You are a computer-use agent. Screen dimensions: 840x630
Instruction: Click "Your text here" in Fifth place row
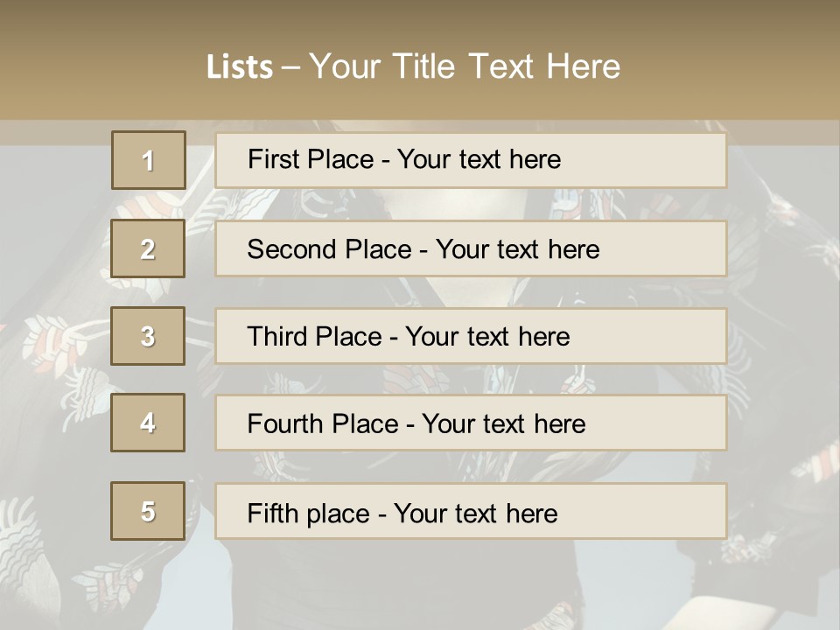pyautogui.click(x=475, y=513)
